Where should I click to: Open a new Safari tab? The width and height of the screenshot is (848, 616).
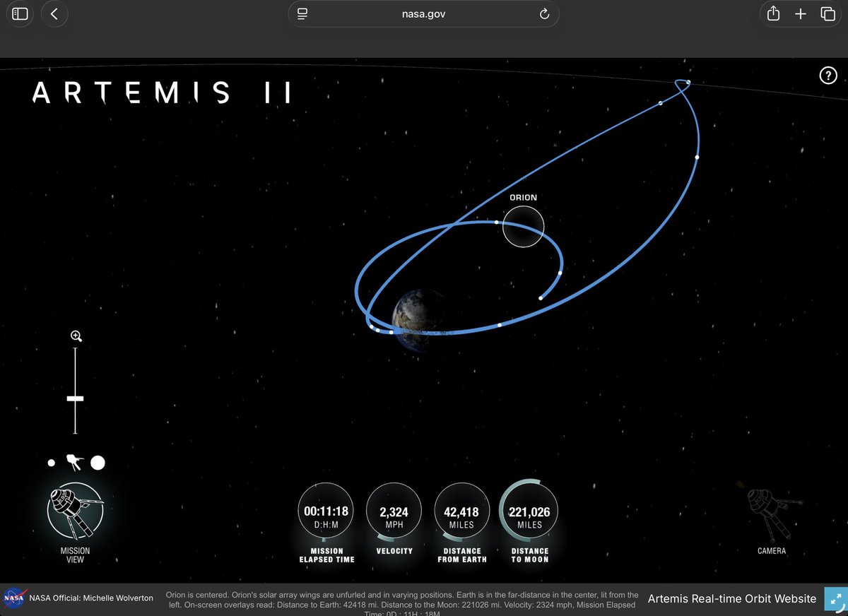[x=800, y=14]
